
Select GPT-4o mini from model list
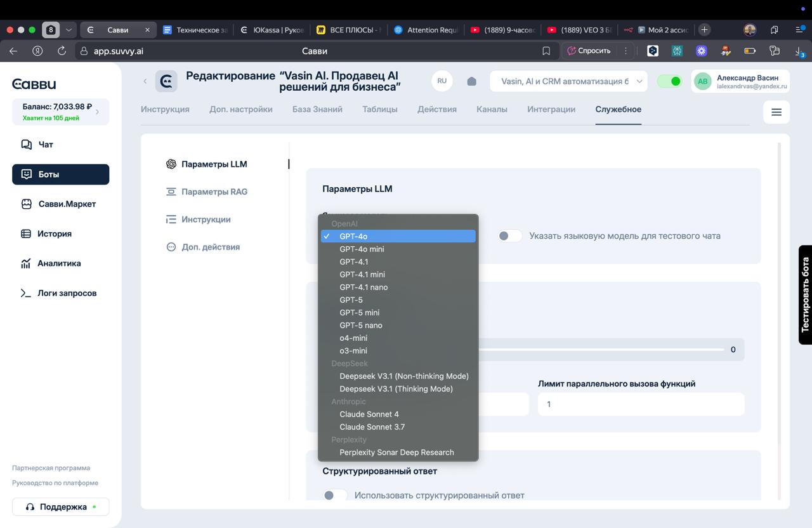[398, 249]
